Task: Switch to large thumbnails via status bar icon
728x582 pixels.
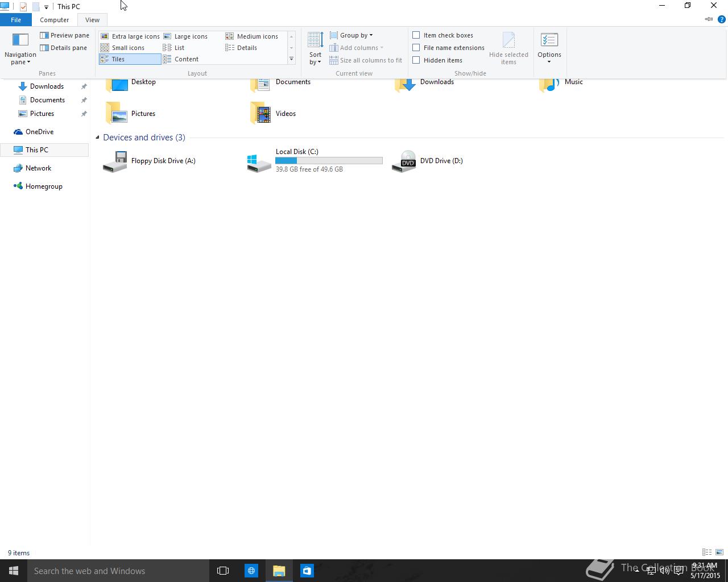Action: pyautogui.click(x=719, y=552)
